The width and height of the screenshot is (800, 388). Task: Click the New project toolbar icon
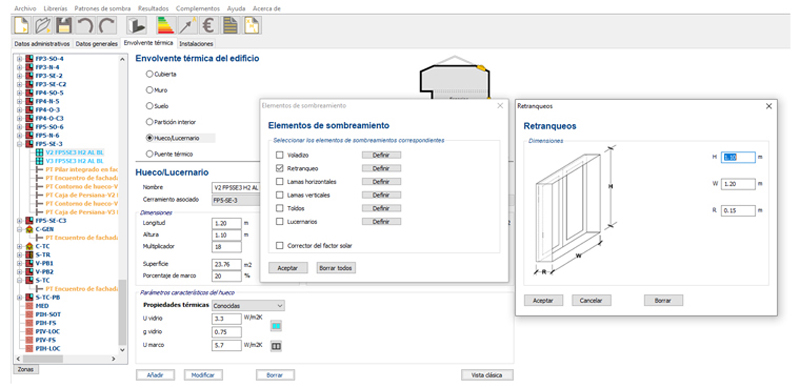(22, 26)
